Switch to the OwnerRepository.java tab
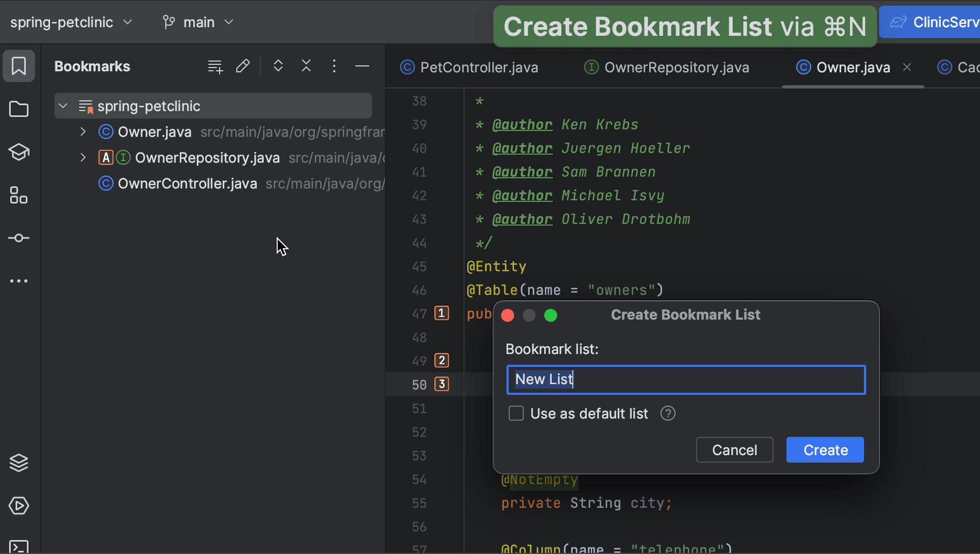Image resolution: width=980 pixels, height=554 pixels. 676,67
